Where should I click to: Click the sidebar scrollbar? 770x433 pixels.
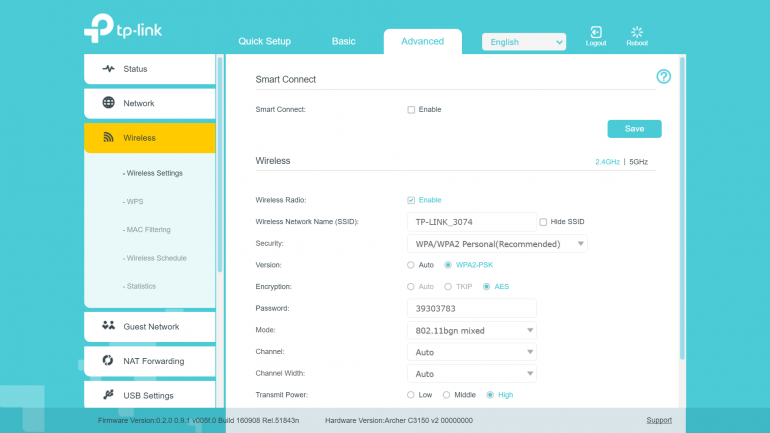point(220,164)
